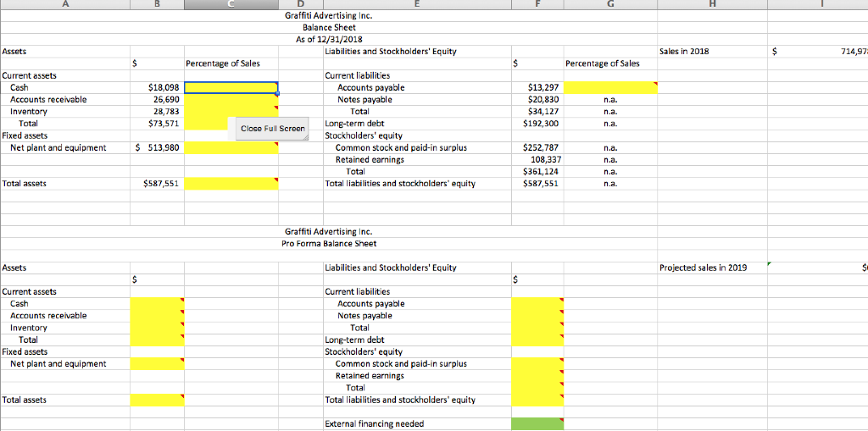Screen dimensions: 868x431
Task: Click the Projected sales in 2019 label
Action: point(703,268)
